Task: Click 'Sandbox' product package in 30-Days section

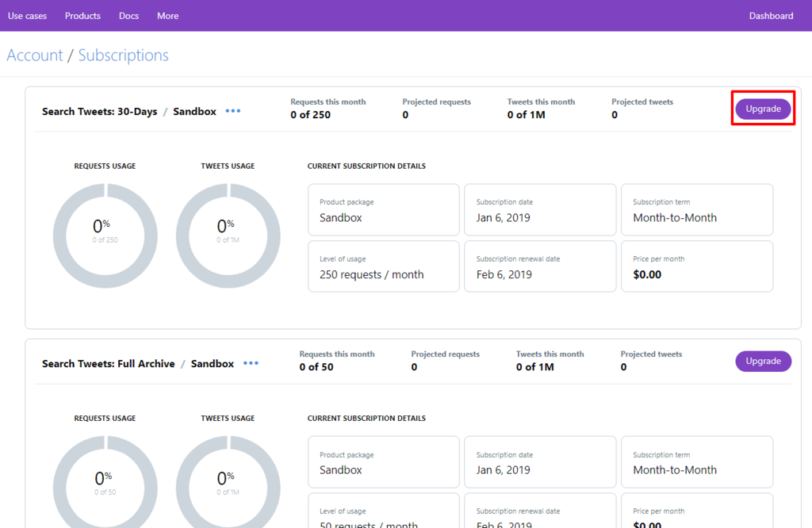Action: [x=341, y=217]
